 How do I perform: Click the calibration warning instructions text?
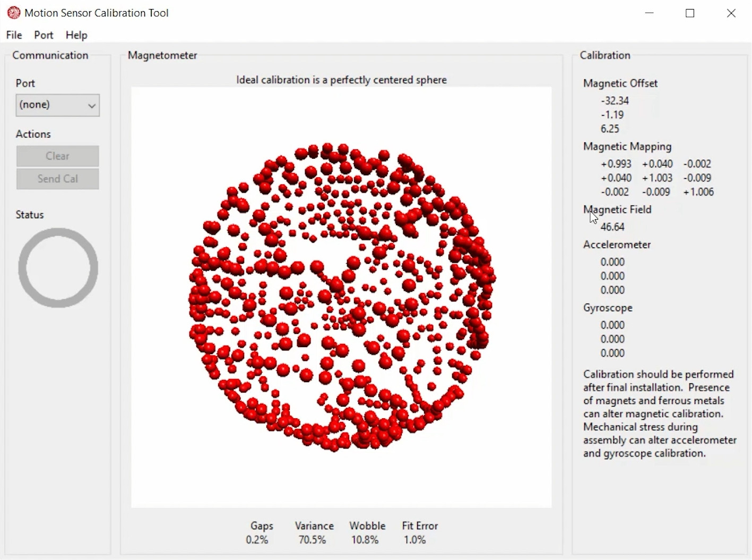659,414
